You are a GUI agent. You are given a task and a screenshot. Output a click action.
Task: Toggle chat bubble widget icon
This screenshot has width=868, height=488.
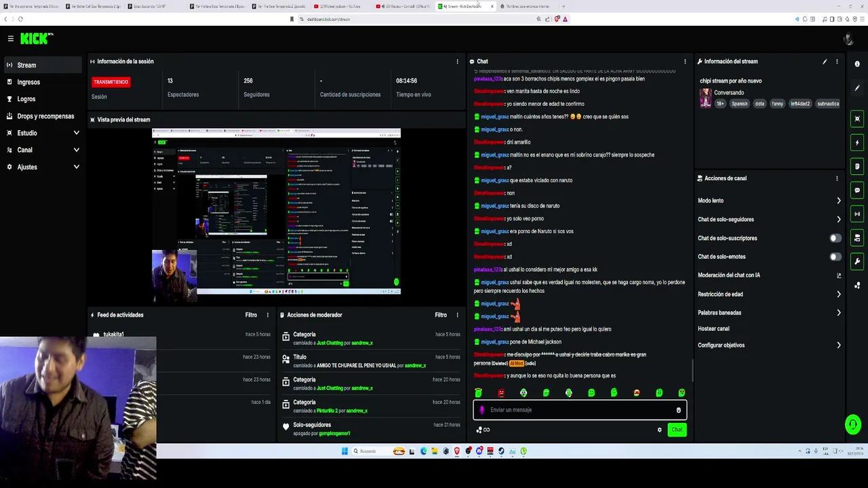pos(857,190)
